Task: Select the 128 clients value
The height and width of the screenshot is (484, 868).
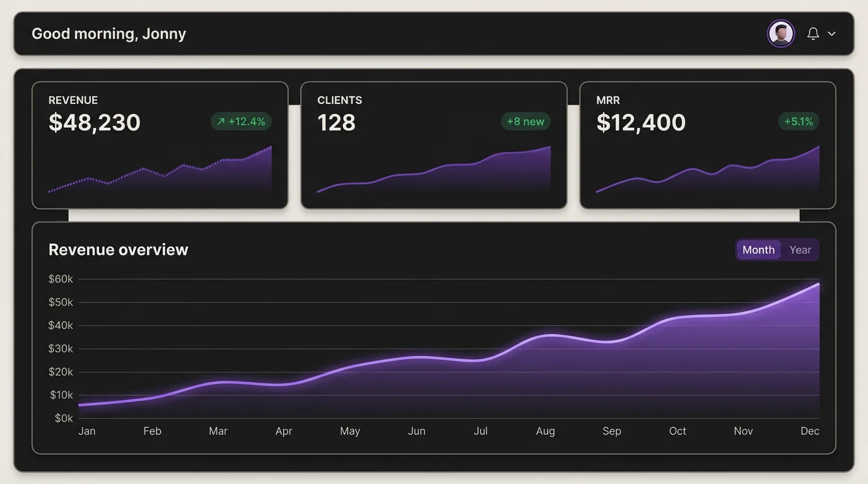Action: 336,122
